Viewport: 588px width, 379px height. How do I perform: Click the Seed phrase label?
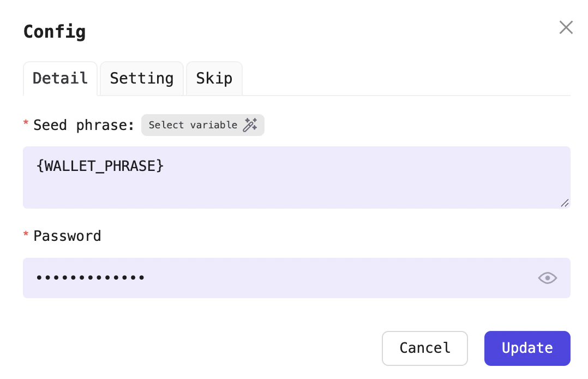click(83, 125)
